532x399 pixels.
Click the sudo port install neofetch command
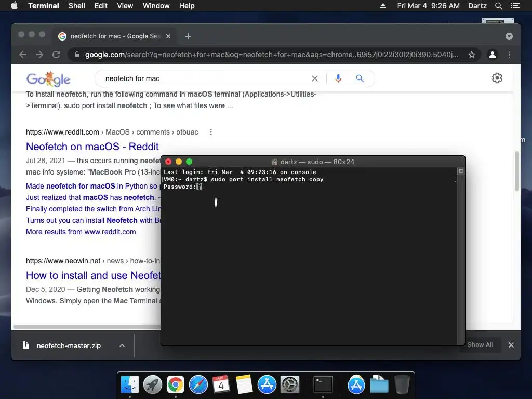click(267, 179)
